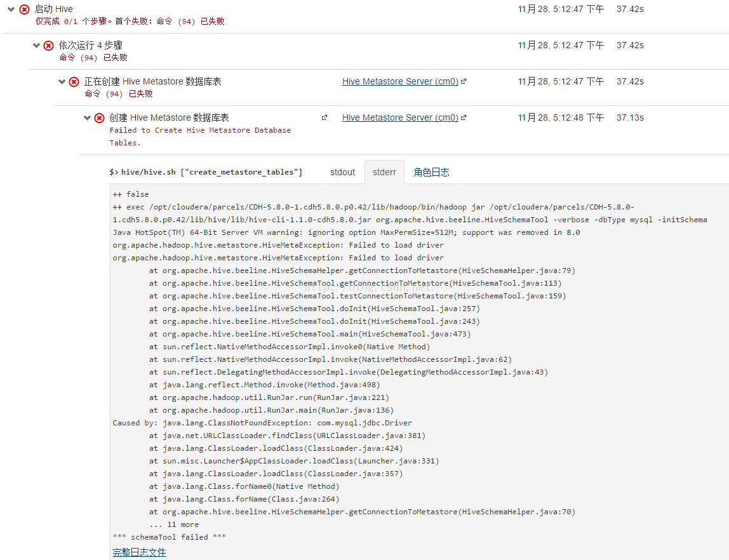Viewport: 729px width, 560px height.
Task: Click the '*** schemaTool failed ***' line
Action: point(169,537)
